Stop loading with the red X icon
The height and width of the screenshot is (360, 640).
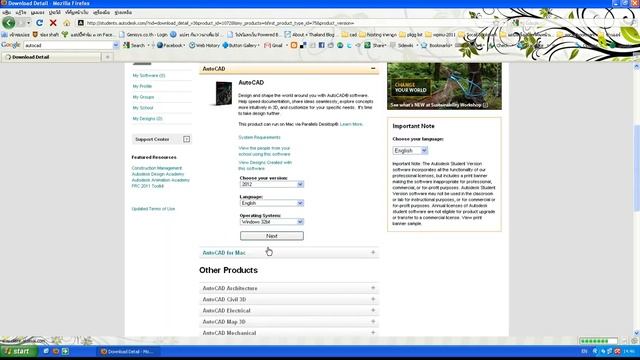[53, 23]
